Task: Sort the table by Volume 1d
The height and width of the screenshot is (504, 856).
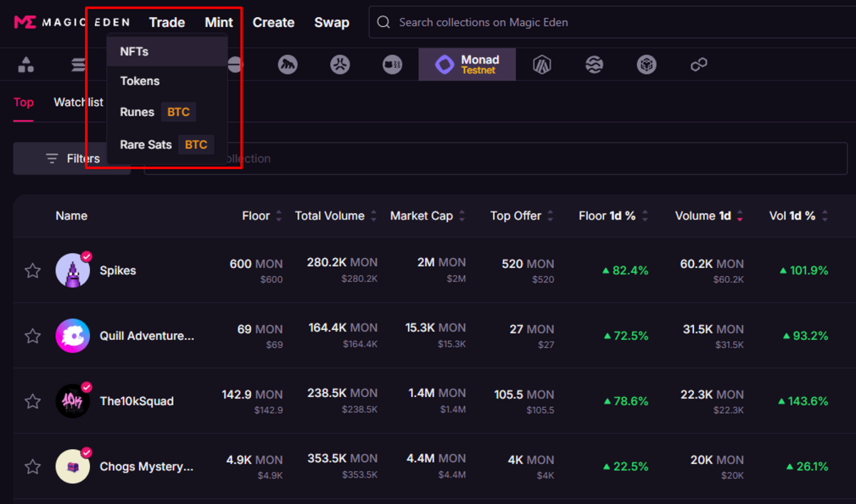Action: click(x=709, y=216)
